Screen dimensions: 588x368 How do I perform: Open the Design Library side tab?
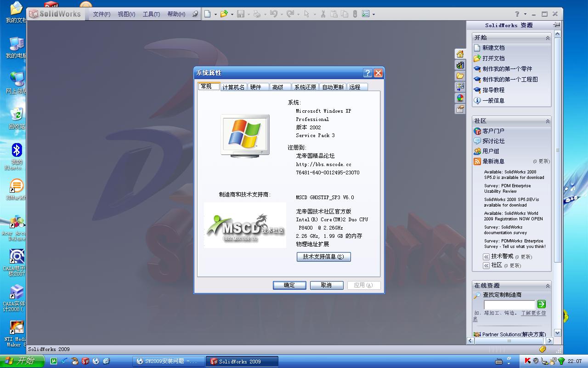click(x=460, y=65)
